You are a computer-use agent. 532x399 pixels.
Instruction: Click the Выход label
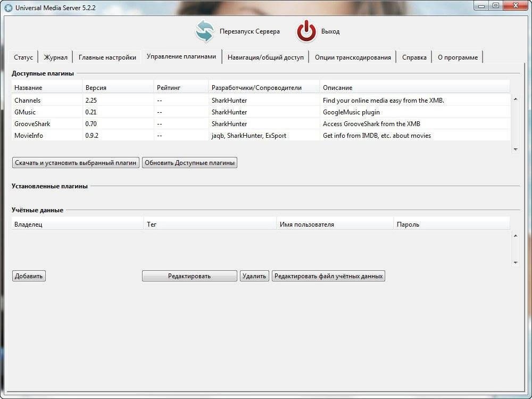click(x=330, y=31)
